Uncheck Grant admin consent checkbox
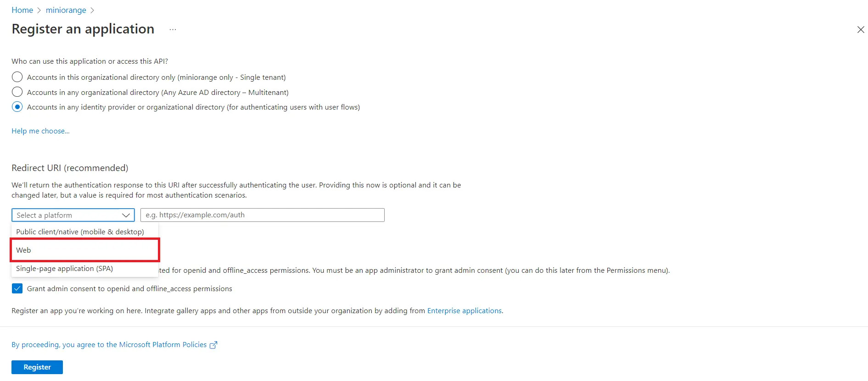 pos(17,288)
